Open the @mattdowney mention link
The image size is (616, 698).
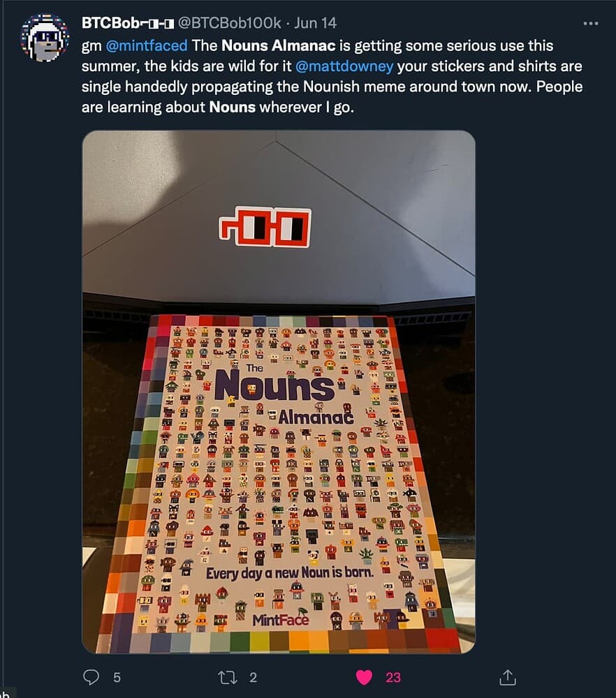coord(344,66)
